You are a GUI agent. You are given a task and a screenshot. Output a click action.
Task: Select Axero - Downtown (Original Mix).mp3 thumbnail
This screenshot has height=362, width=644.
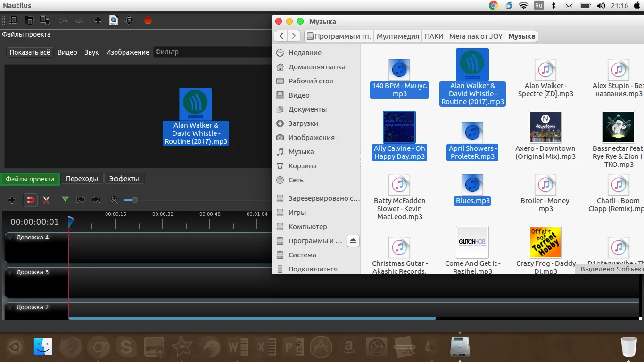click(545, 127)
